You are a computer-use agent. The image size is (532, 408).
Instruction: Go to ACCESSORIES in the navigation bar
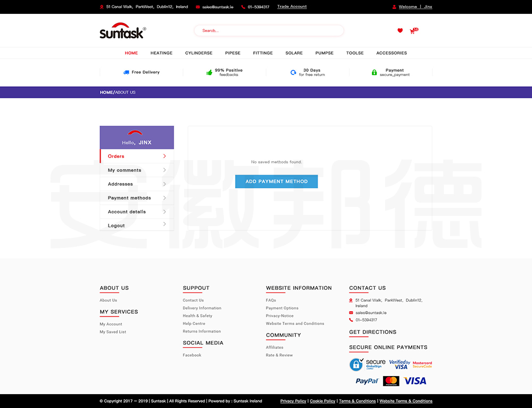point(392,53)
